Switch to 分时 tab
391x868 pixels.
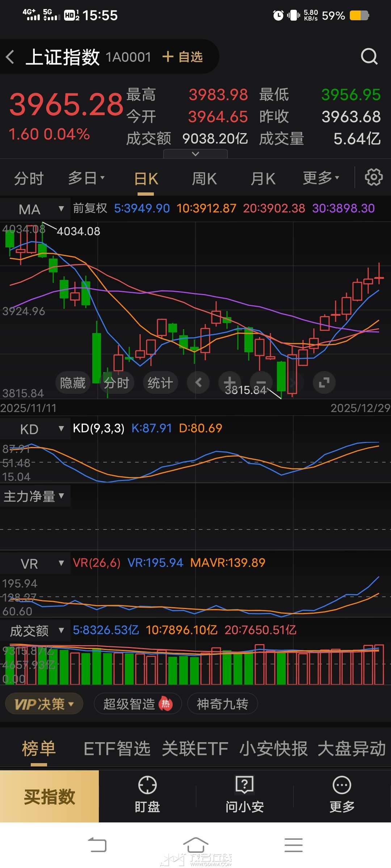tap(29, 178)
